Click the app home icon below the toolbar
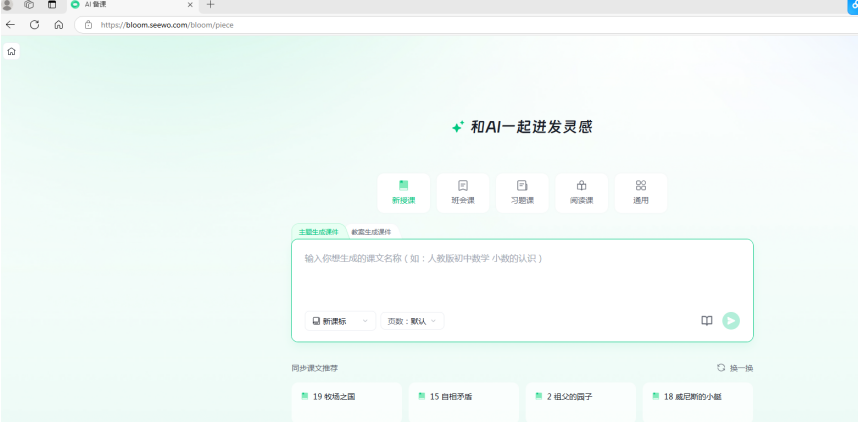The width and height of the screenshot is (859, 422). pos(11,50)
